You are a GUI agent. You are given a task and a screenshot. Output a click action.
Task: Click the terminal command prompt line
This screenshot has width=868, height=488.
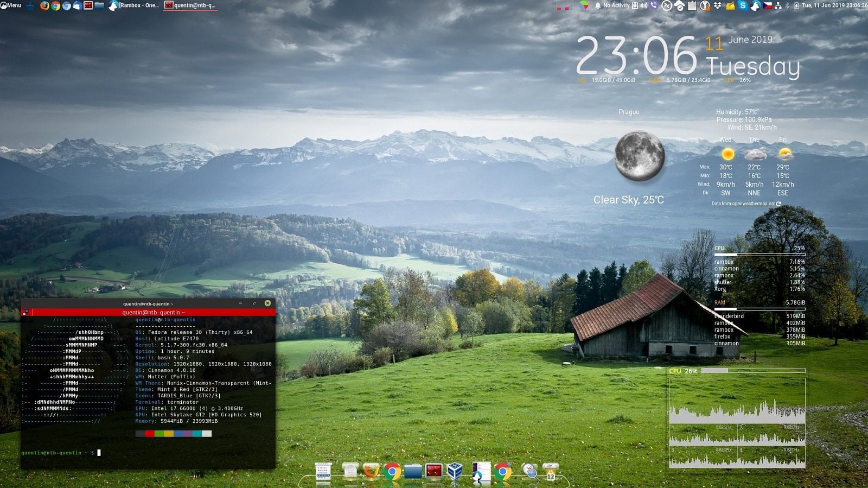point(61,453)
